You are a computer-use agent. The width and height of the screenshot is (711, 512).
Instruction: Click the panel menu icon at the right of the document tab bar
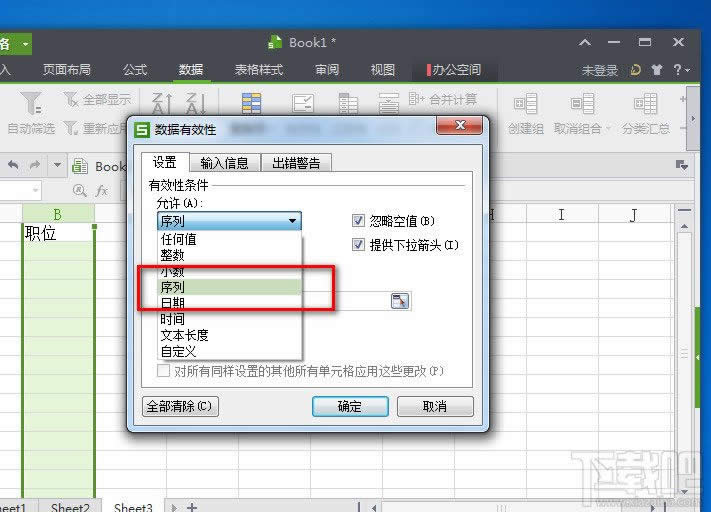point(682,165)
